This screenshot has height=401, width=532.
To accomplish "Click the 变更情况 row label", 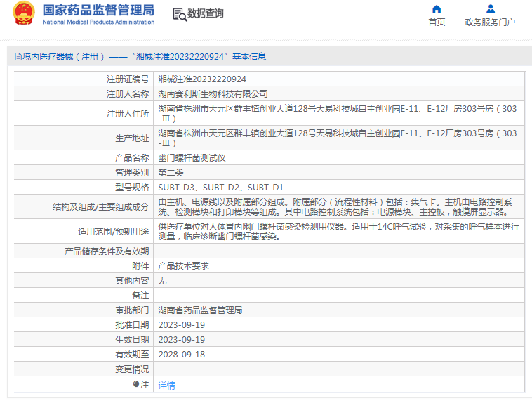I will click(x=133, y=369).
